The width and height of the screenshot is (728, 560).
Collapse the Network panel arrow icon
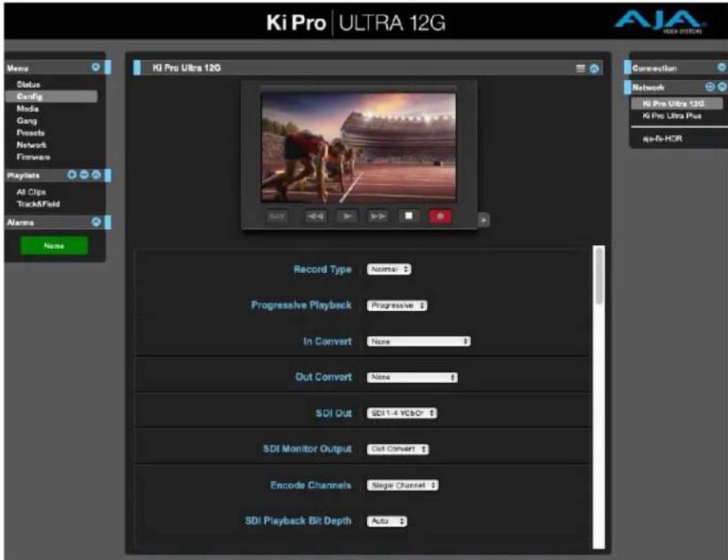pos(722,86)
